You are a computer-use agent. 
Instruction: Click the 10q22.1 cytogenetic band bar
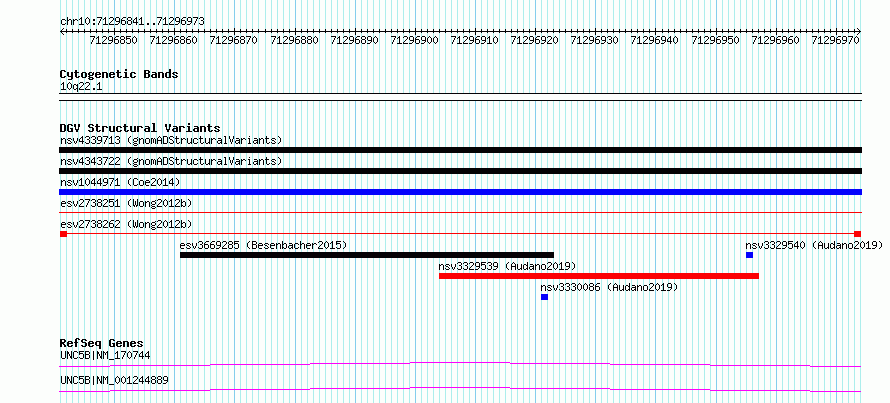460,97
